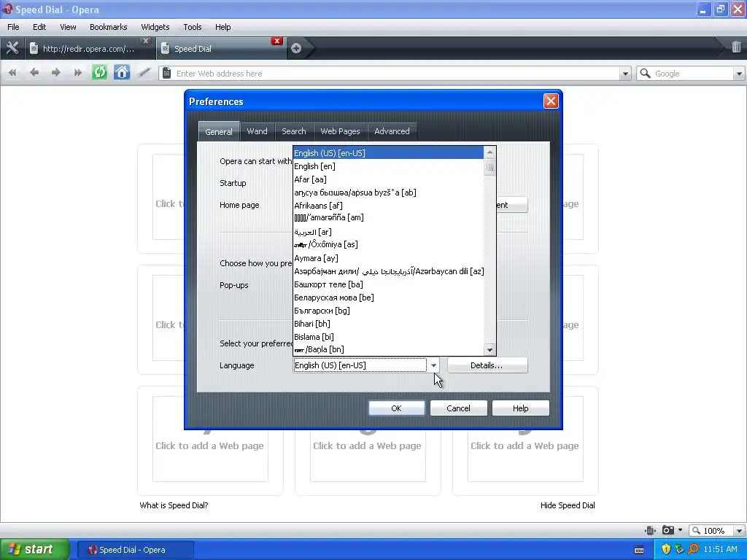Click the fit-to-width icon in status bar
The image size is (747, 560).
click(x=650, y=530)
